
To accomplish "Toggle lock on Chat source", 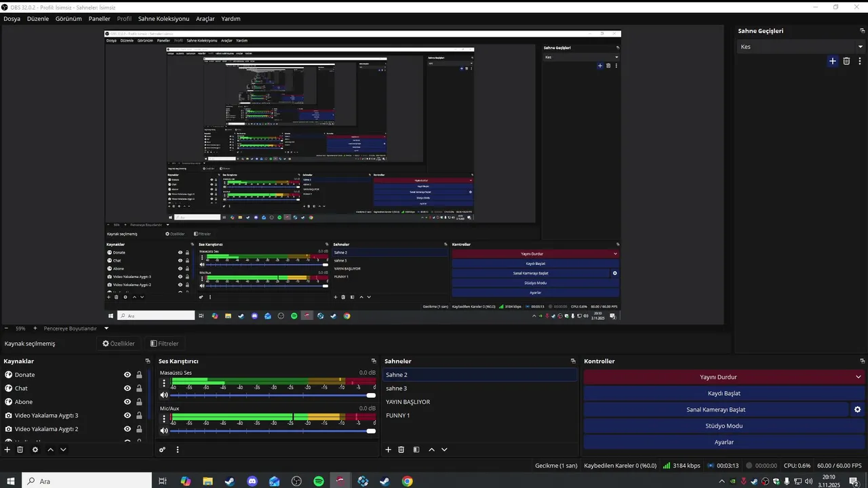I will [139, 388].
